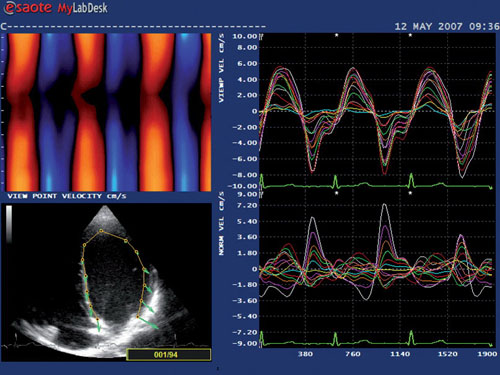Click the NORM VEL cm/s axis label
500x375 pixels.
point(222,223)
